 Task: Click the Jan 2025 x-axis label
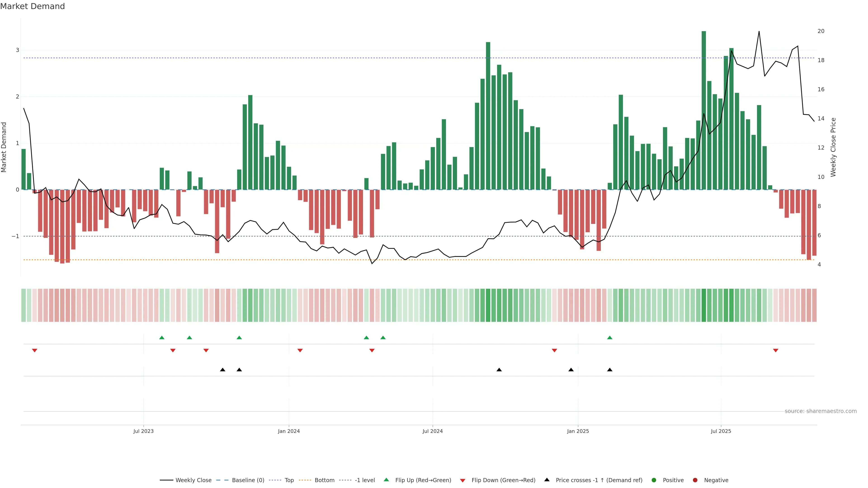tap(578, 432)
